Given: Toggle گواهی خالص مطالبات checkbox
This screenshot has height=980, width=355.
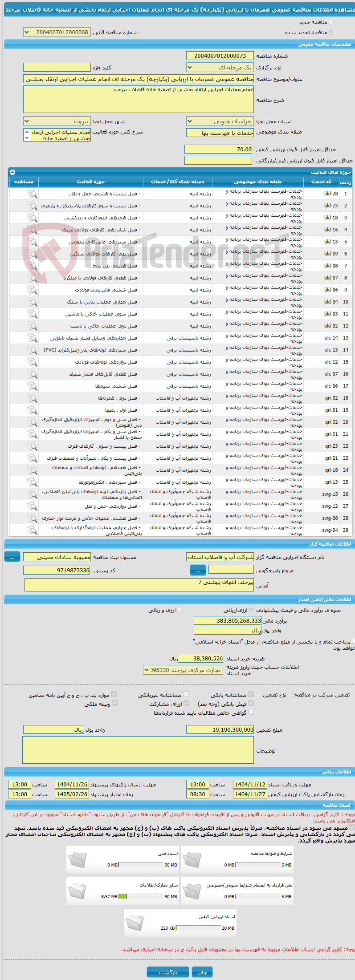Looking at the screenshot, I should (251, 712).
